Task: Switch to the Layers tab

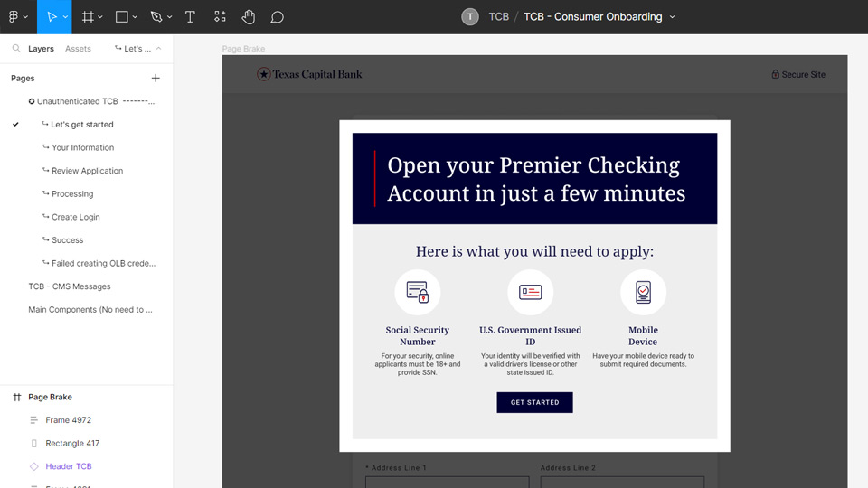Action: (41, 49)
